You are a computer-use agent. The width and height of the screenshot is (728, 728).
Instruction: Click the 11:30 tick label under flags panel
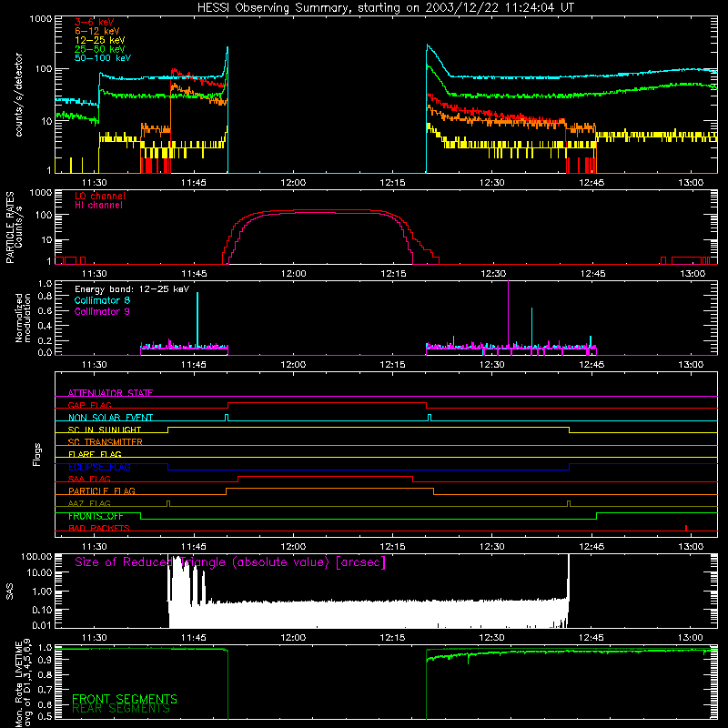click(95, 547)
